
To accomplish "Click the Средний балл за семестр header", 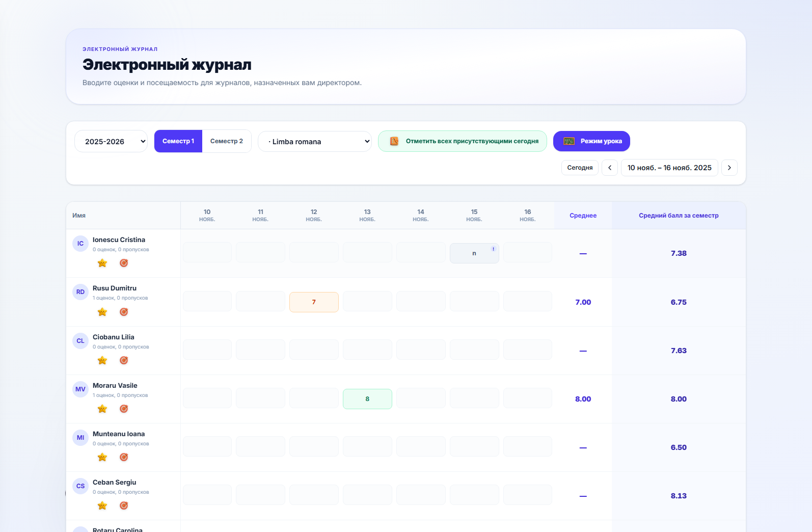I will tap(679, 216).
